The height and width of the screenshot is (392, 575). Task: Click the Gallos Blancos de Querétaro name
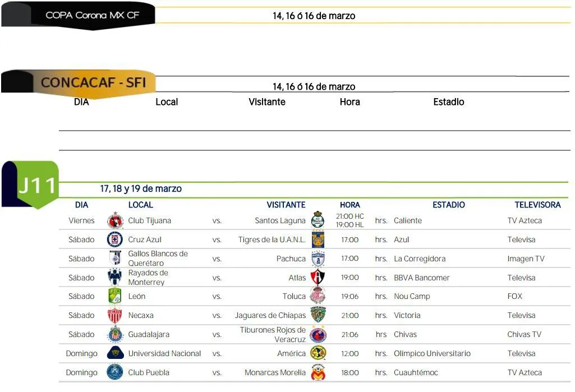[158, 259]
